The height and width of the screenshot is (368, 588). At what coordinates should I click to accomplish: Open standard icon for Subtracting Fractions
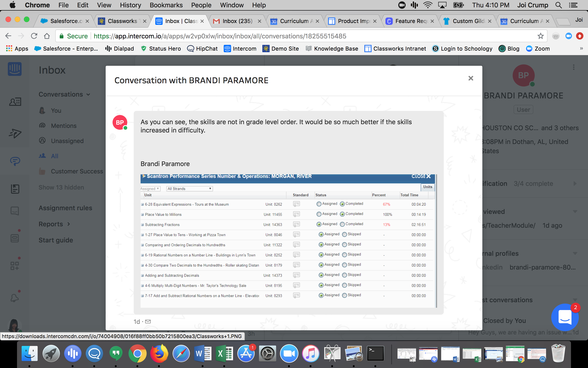coord(297,224)
